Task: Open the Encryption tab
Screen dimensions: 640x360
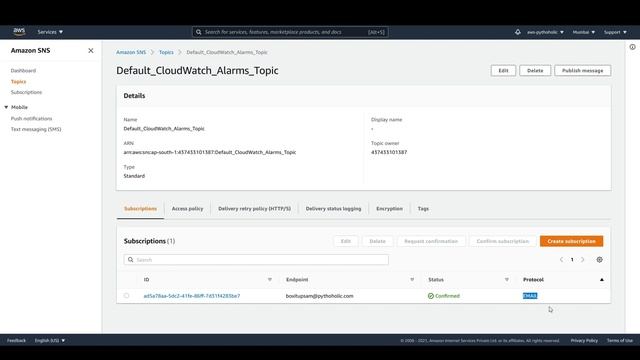Action: (x=389, y=209)
